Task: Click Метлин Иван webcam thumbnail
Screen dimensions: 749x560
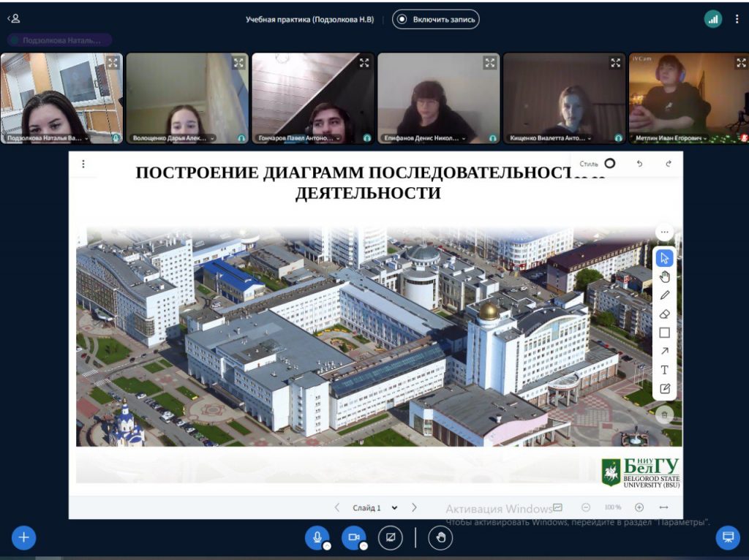Action: [689, 98]
